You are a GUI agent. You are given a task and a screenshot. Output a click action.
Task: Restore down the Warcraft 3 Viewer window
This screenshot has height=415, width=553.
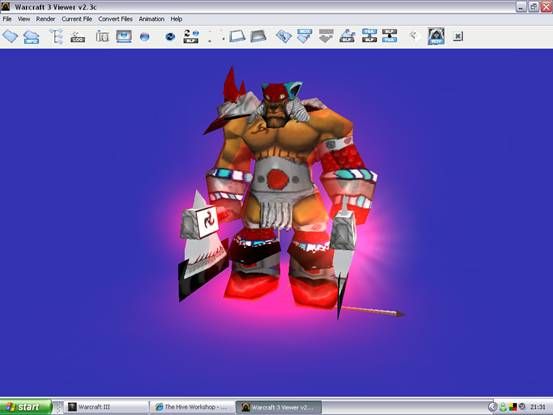click(x=534, y=7)
